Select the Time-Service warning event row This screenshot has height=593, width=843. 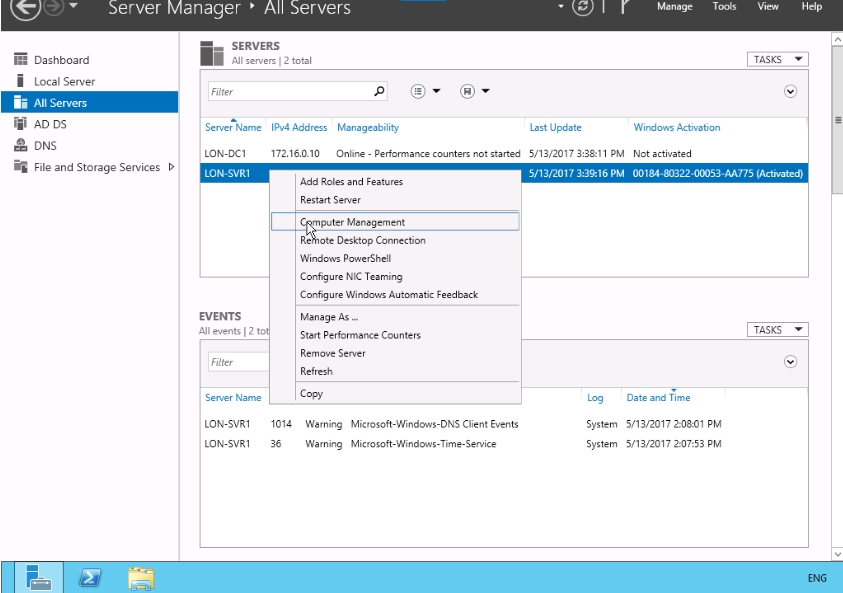coord(504,444)
